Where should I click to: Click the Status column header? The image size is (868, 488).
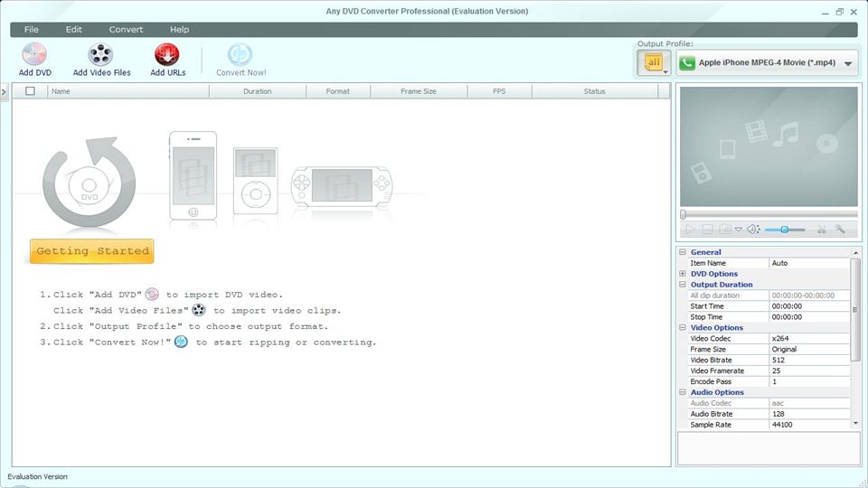pyautogui.click(x=595, y=91)
